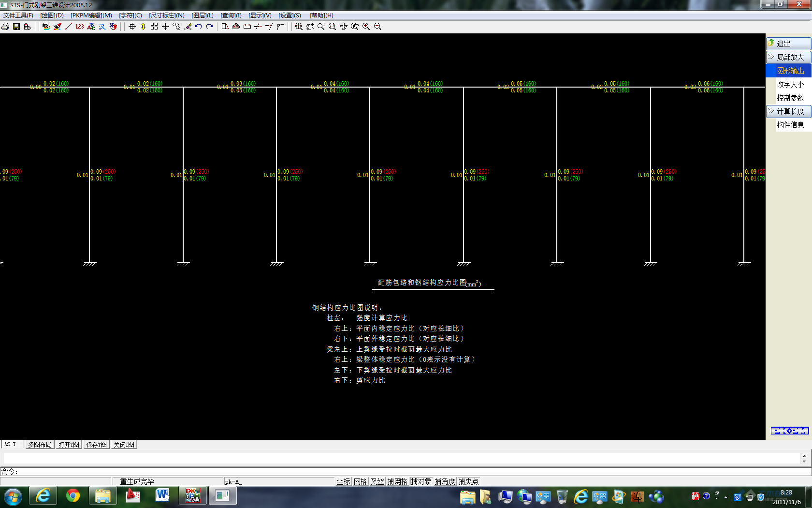This screenshot has height=508, width=812.
Task: Click the Pan airplane-shaped icon
Action: (x=343, y=27)
